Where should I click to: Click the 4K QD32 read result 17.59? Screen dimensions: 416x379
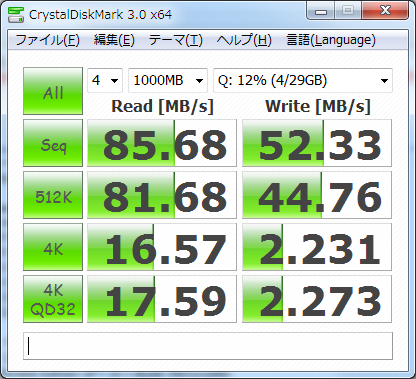[162, 299]
